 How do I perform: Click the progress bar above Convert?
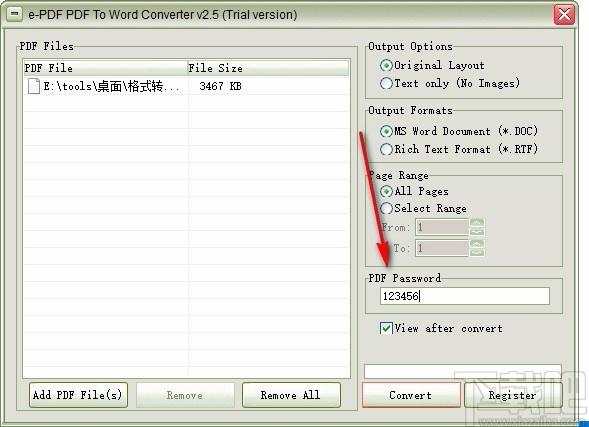coord(463,371)
